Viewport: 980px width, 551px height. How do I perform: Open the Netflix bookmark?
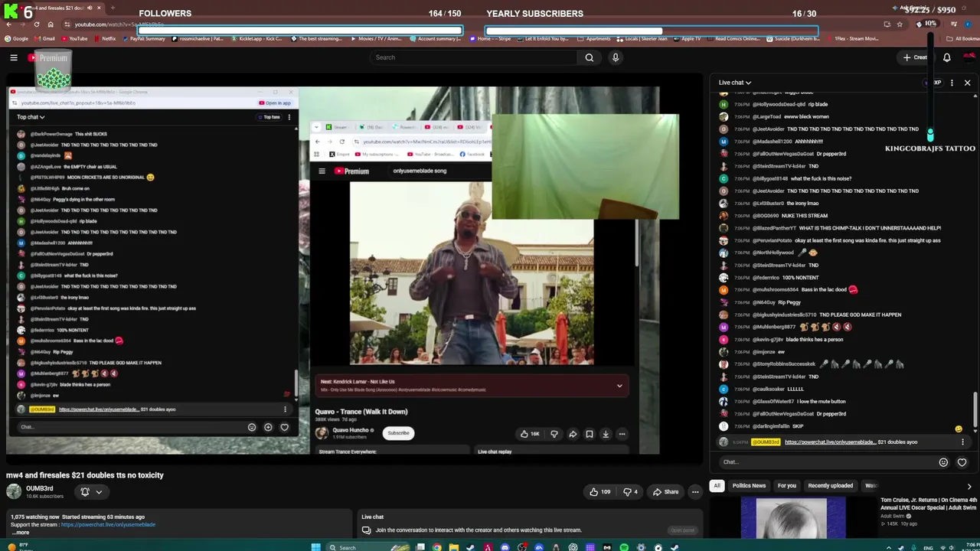pos(104,38)
